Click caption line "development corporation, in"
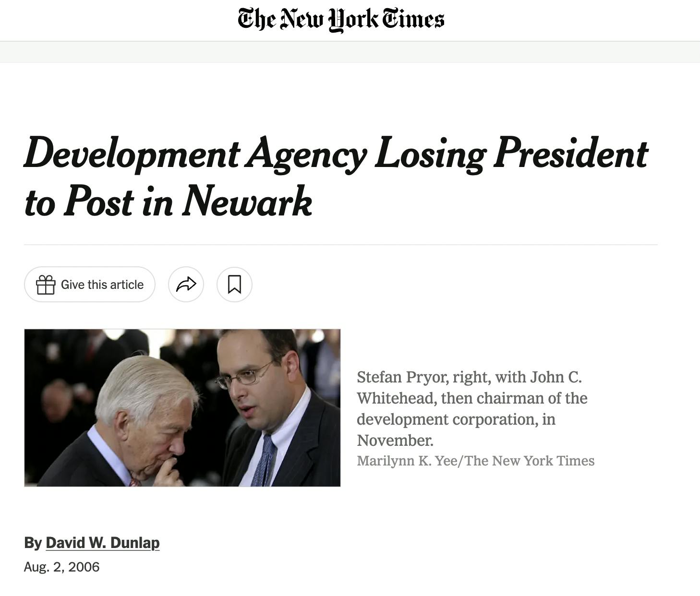Screen dimensions: 700x596 click(456, 419)
